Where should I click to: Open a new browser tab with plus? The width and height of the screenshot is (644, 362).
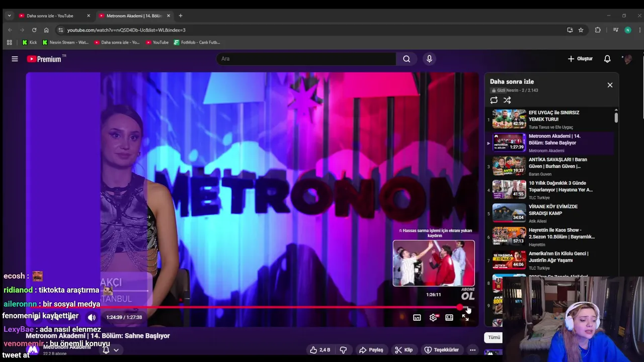[181, 16]
